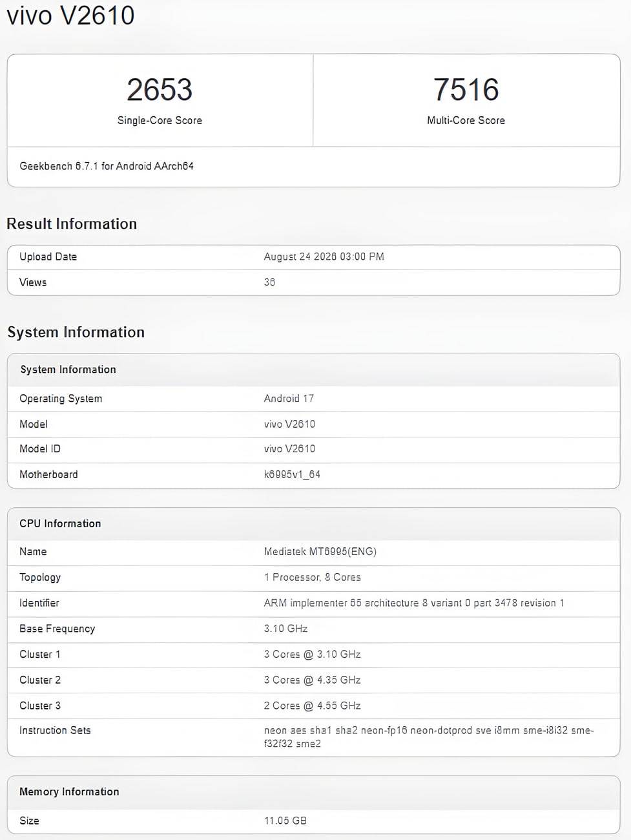Click the System Information section heading
Image resolution: width=631 pixels, height=840 pixels.
coord(76,332)
